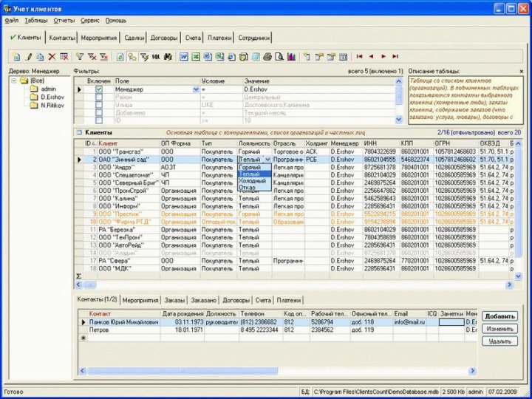532x399 pixels.
Task: Open the SQL query tool
Action: (x=156, y=57)
